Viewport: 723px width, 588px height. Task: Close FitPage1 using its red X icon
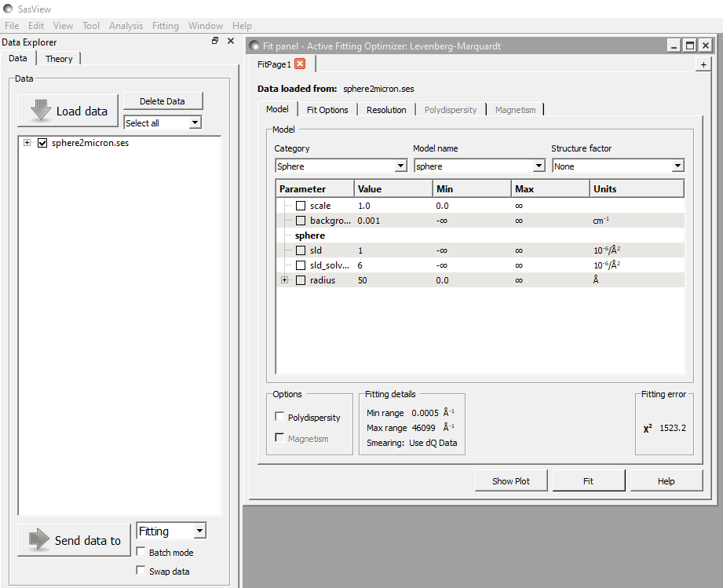tap(301, 64)
